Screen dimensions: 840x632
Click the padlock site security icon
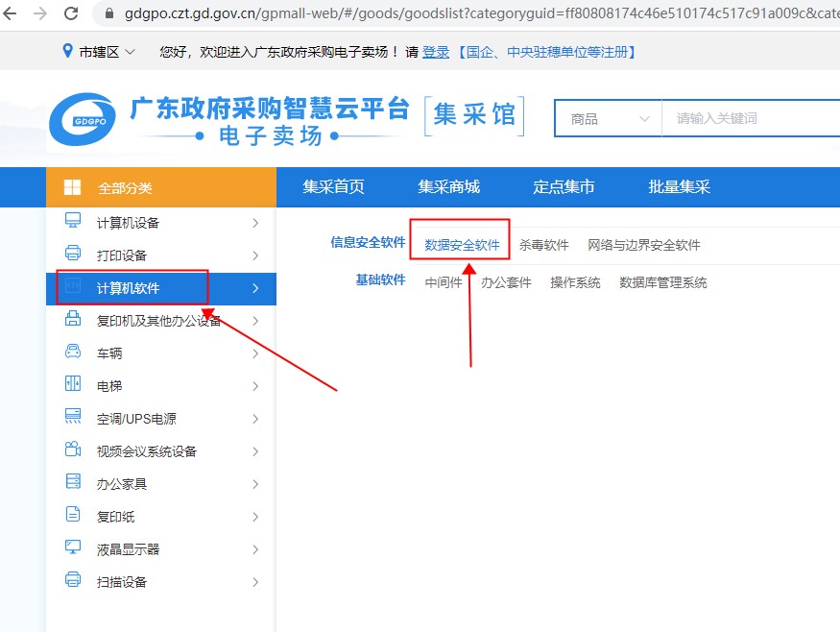(x=109, y=13)
